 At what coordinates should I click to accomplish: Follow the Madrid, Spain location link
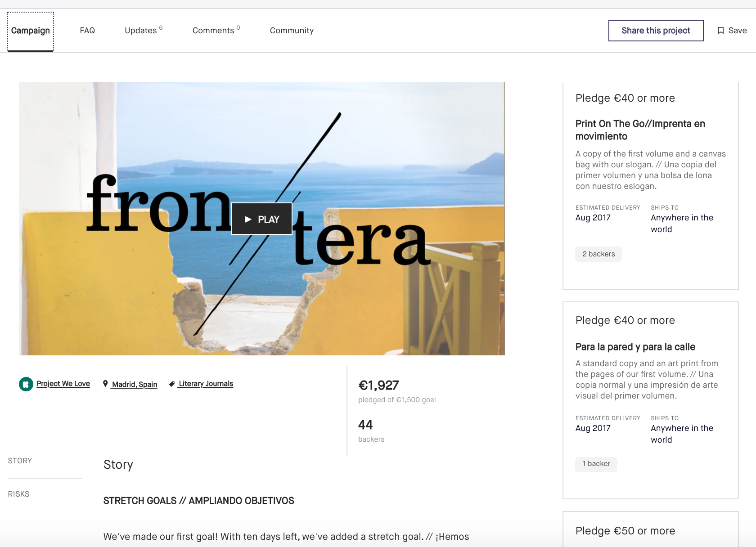(135, 384)
